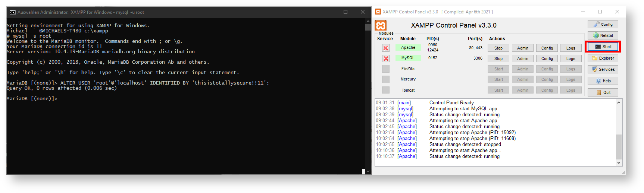The height and width of the screenshot is (193, 644).
Task: Click the command window scroll-up arrow
Action: (x=368, y=22)
